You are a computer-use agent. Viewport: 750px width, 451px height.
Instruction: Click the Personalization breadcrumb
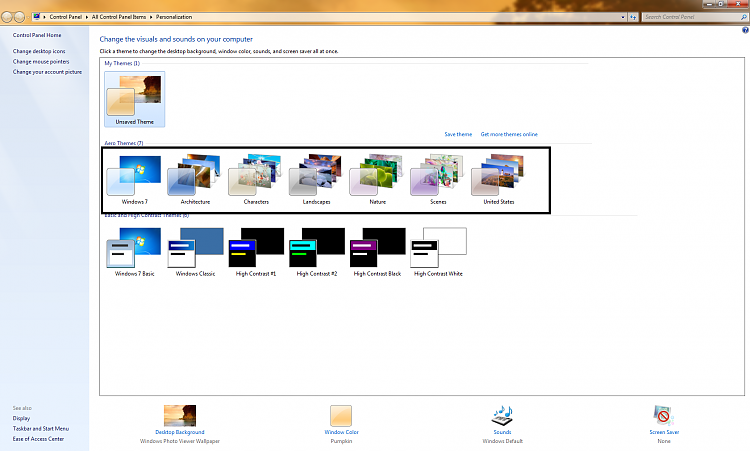(174, 17)
